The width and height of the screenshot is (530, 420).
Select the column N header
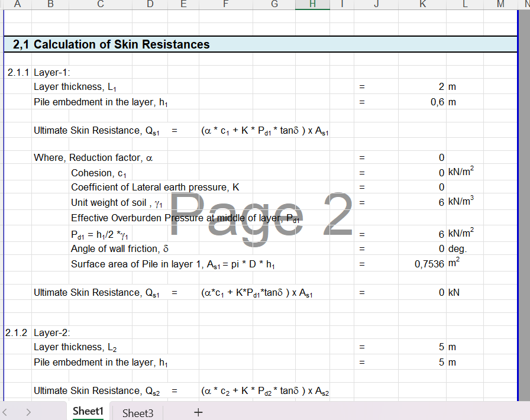tap(525, 5)
